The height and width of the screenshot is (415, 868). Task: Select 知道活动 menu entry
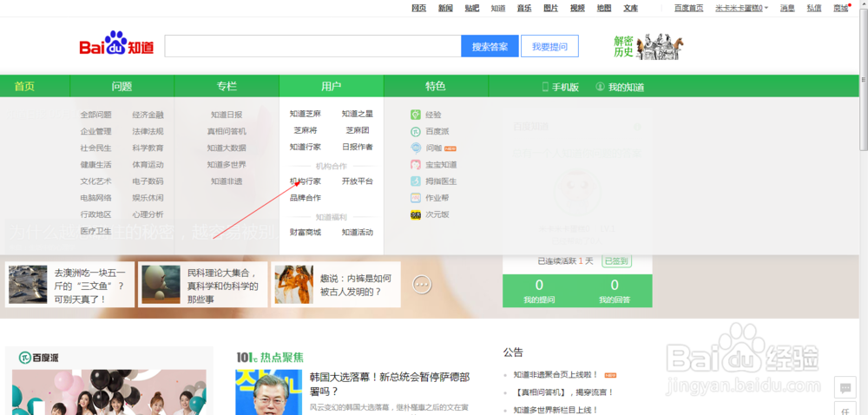coord(357,232)
